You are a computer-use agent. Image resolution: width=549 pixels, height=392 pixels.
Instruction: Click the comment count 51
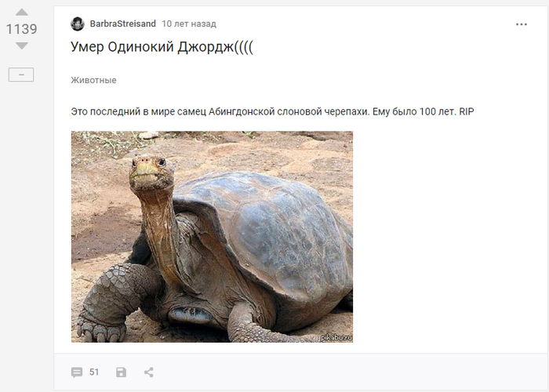94,372
